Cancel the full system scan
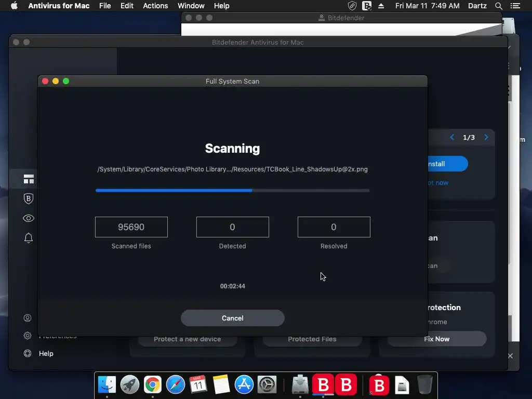The height and width of the screenshot is (399, 532). 232,318
